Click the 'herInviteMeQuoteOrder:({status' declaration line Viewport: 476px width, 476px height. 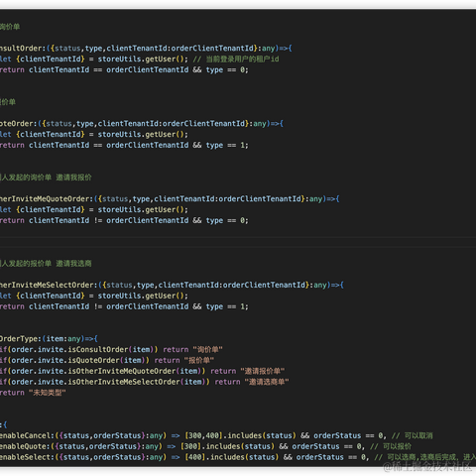(x=170, y=199)
